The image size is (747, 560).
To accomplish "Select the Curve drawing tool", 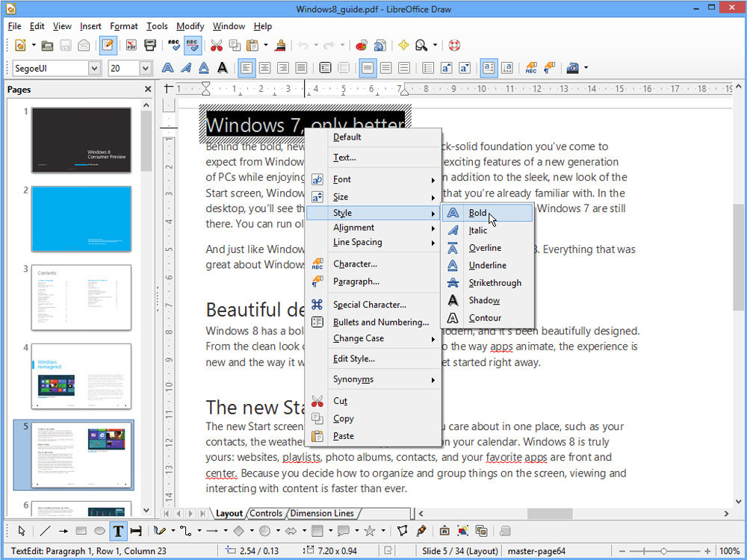I will click(x=160, y=531).
